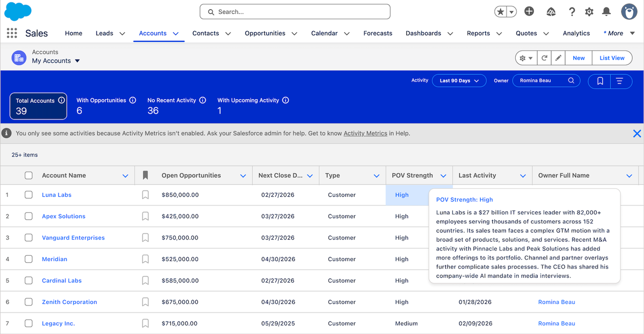Open the user profile avatar
This screenshot has height=334, width=644.
tap(629, 11)
